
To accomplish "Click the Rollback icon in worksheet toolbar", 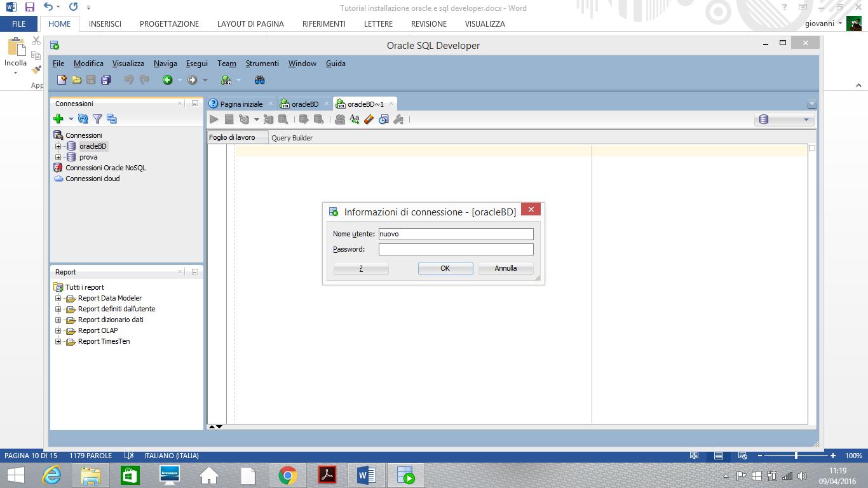I will pos(319,119).
